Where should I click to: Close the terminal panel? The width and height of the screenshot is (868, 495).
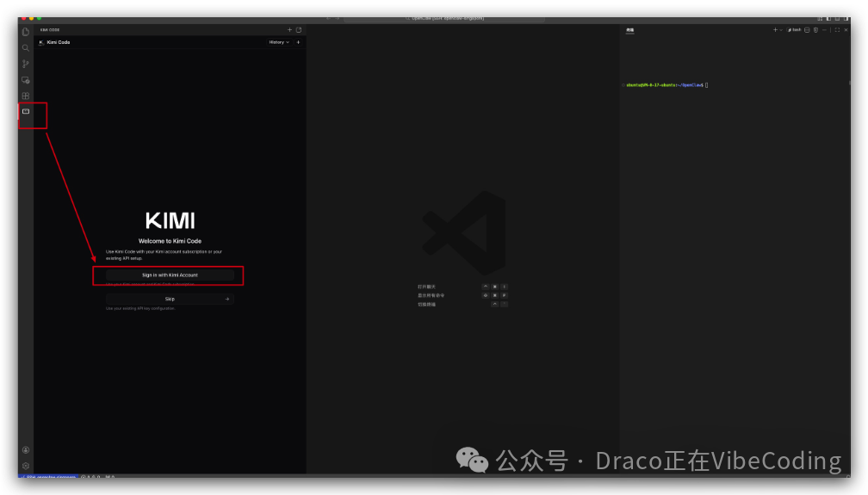coord(846,30)
